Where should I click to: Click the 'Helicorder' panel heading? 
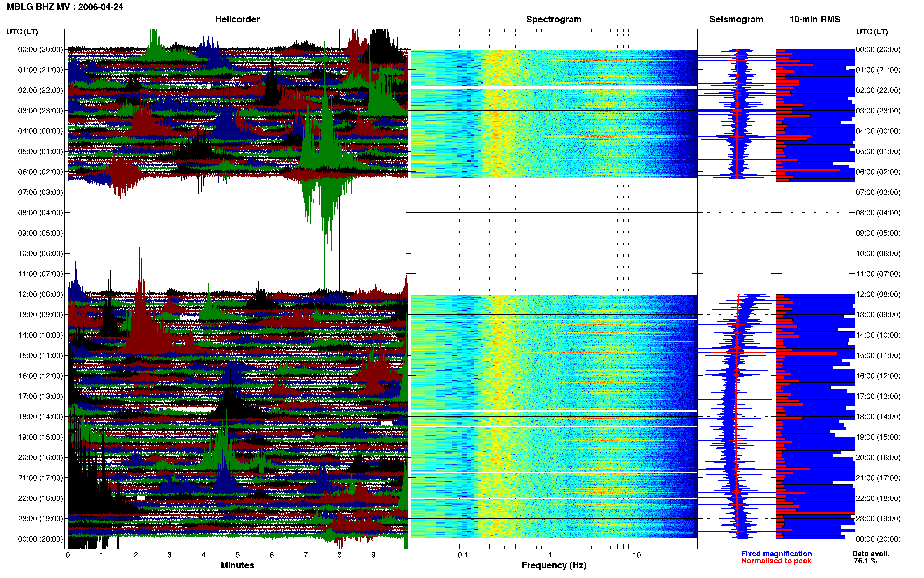[237, 19]
